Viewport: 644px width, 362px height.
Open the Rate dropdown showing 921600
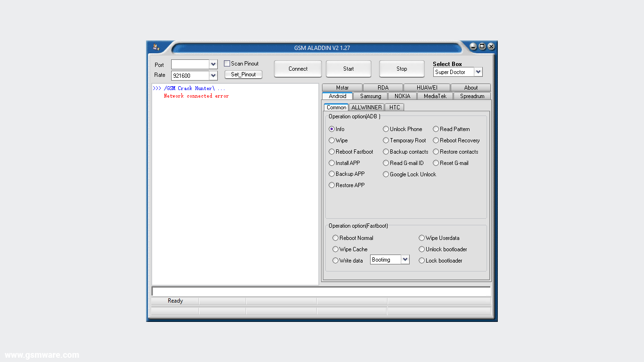tap(213, 75)
